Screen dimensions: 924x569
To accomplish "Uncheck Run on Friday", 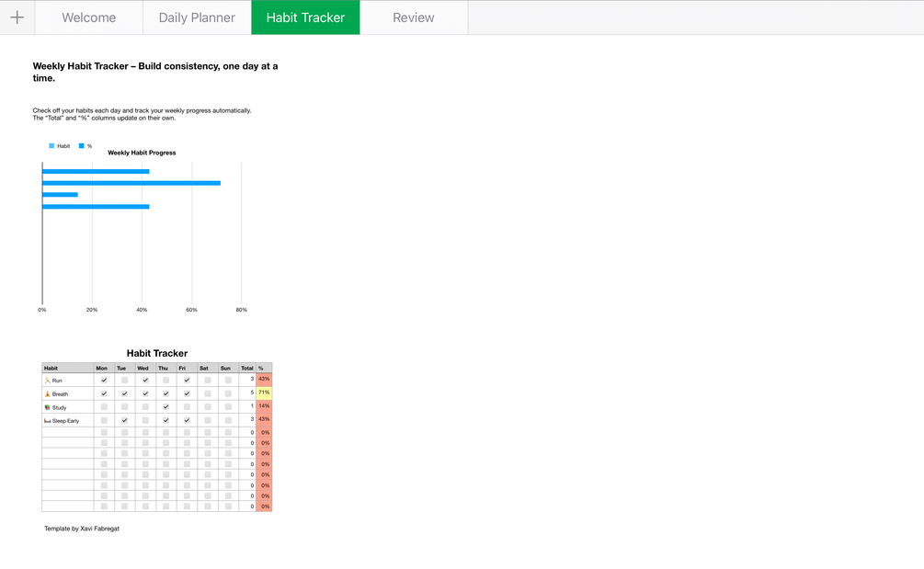I will (187, 380).
